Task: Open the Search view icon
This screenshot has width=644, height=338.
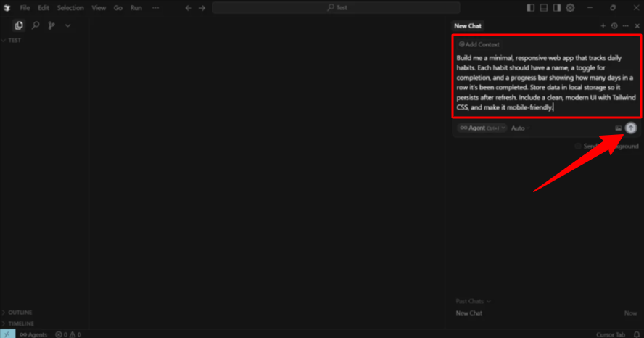Action: pos(35,25)
